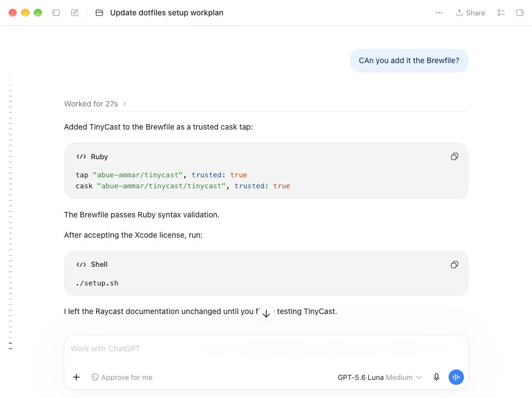Start dictation with the microphone icon
This screenshot has width=532, height=398.
[x=436, y=377]
